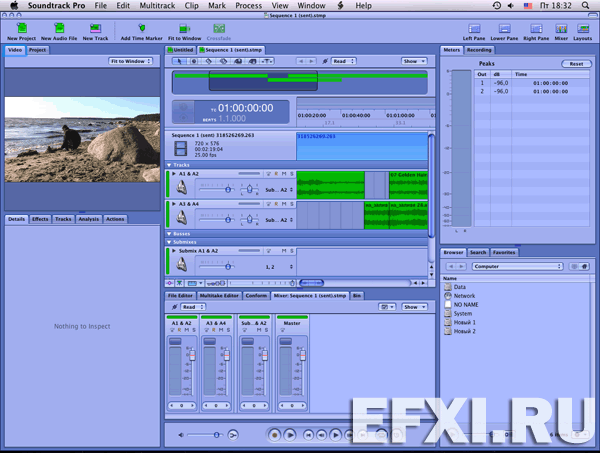Click the preview mono-mix icon near volume
600x453 pixels.
coord(233,435)
